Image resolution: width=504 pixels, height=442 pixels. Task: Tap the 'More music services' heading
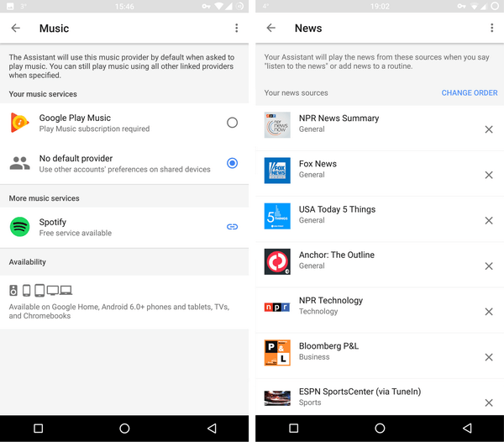pos(44,198)
